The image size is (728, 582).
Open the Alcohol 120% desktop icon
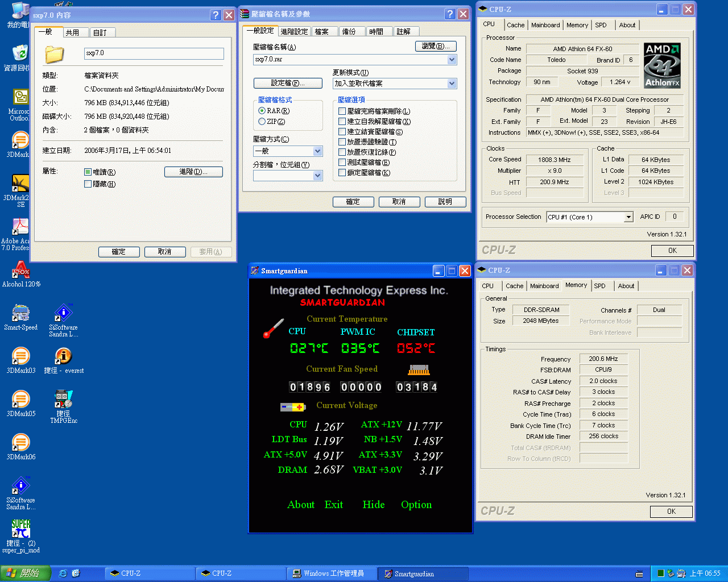[x=20, y=269]
